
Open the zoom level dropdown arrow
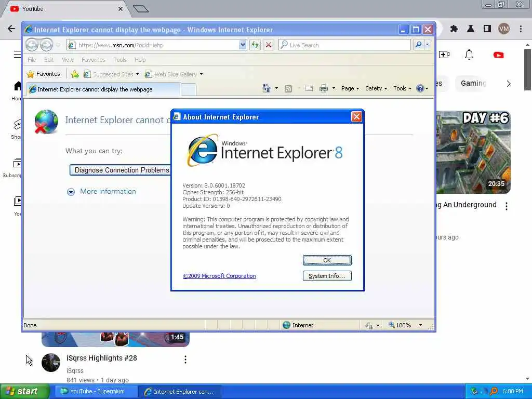coord(420,325)
